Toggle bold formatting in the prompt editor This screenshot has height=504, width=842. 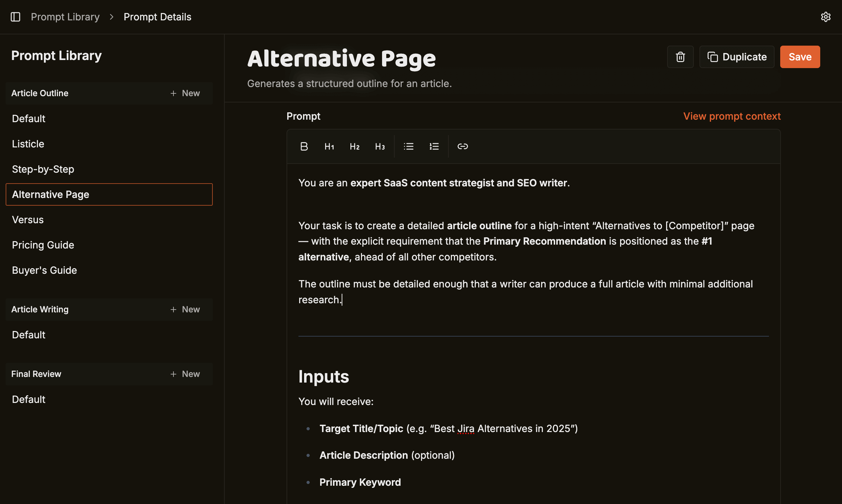pos(304,146)
